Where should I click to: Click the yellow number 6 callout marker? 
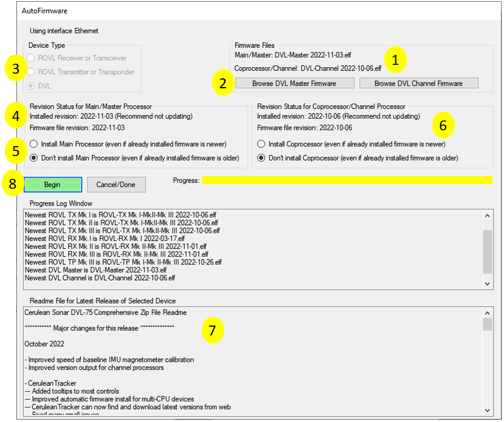443,124
